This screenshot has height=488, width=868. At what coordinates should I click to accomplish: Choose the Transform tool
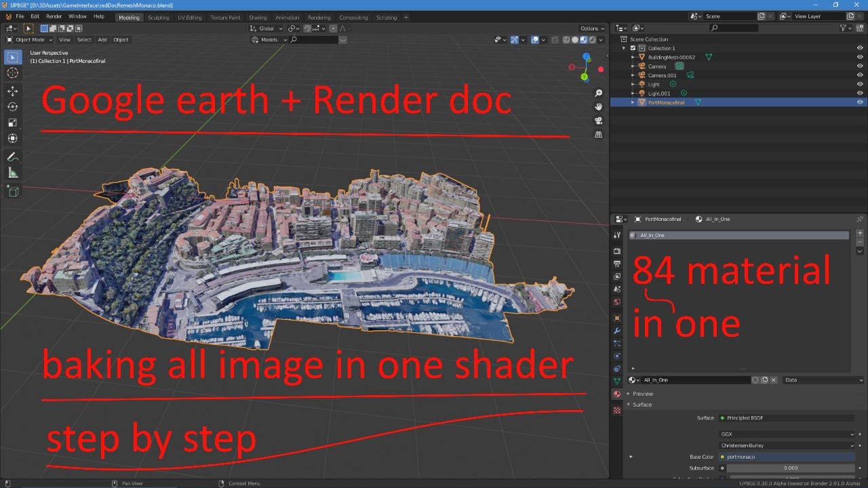[13, 138]
